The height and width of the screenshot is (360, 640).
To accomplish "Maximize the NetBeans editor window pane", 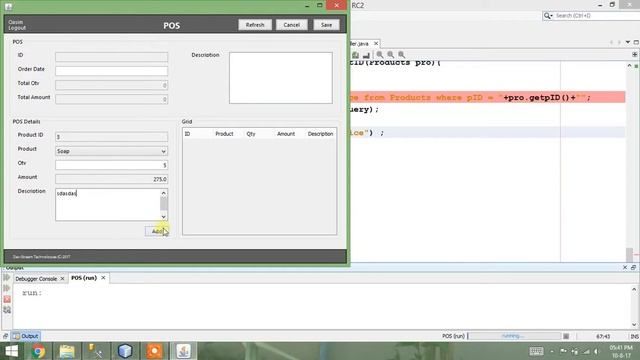I will pyautogui.click(x=636, y=42).
